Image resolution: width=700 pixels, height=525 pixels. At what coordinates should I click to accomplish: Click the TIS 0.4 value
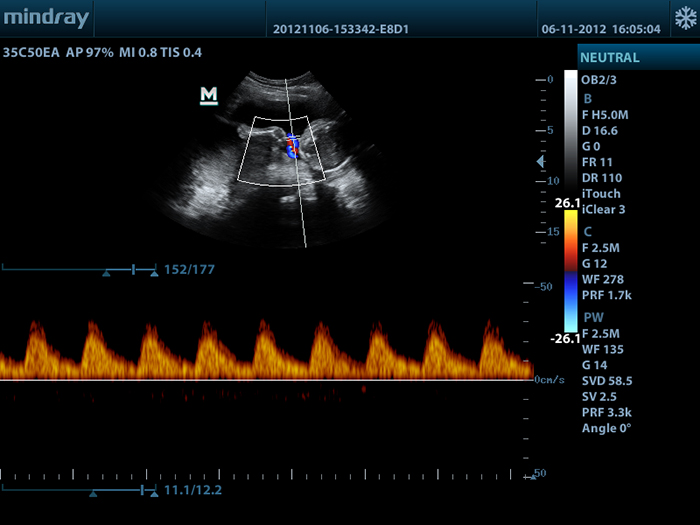tap(181, 53)
